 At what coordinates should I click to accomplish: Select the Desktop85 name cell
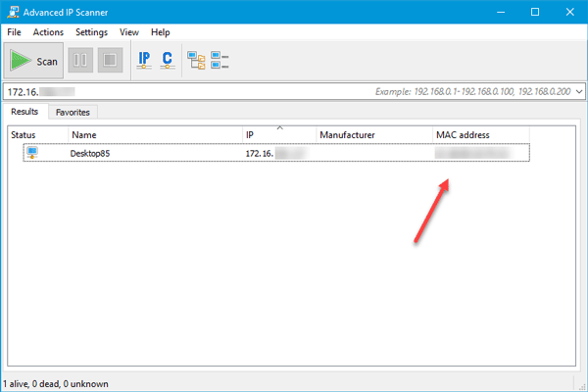pos(90,154)
